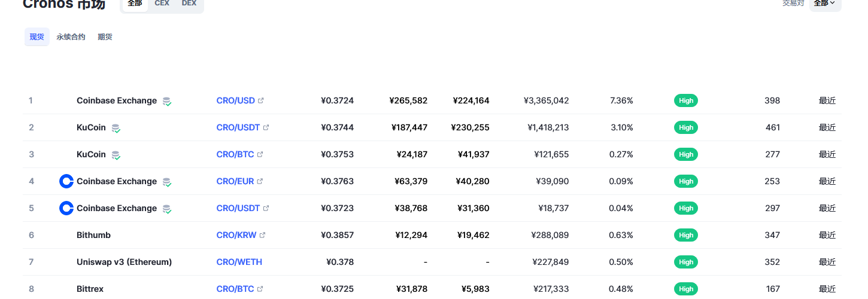Select the 全部 market filter
This screenshot has width=868, height=299.
135,4
